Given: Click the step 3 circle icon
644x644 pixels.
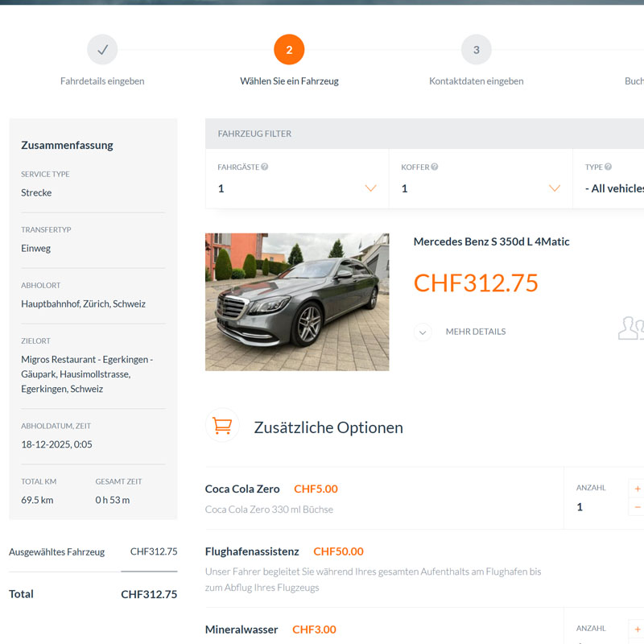Looking at the screenshot, I should (x=476, y=49).
